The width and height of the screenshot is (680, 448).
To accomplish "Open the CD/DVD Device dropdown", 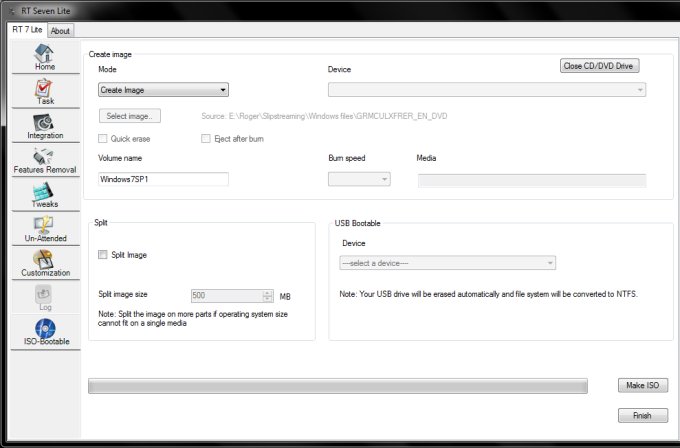I will point(487,90).
